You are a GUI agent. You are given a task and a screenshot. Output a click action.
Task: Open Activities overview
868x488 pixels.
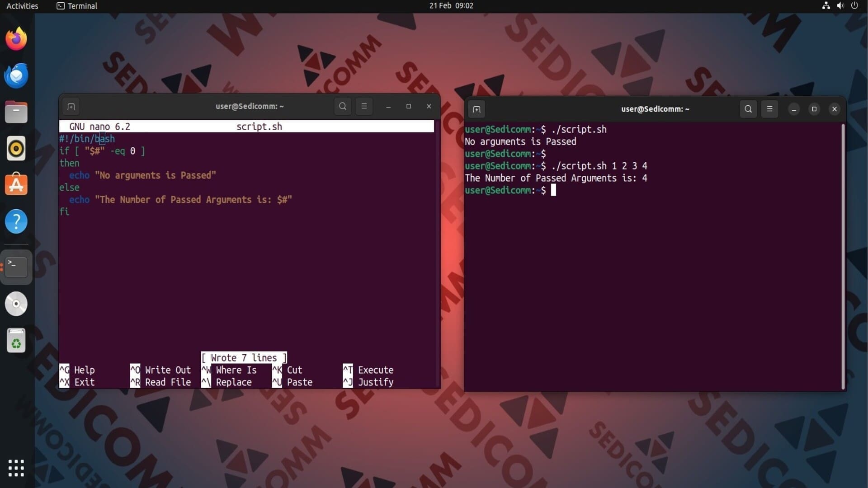22,6
